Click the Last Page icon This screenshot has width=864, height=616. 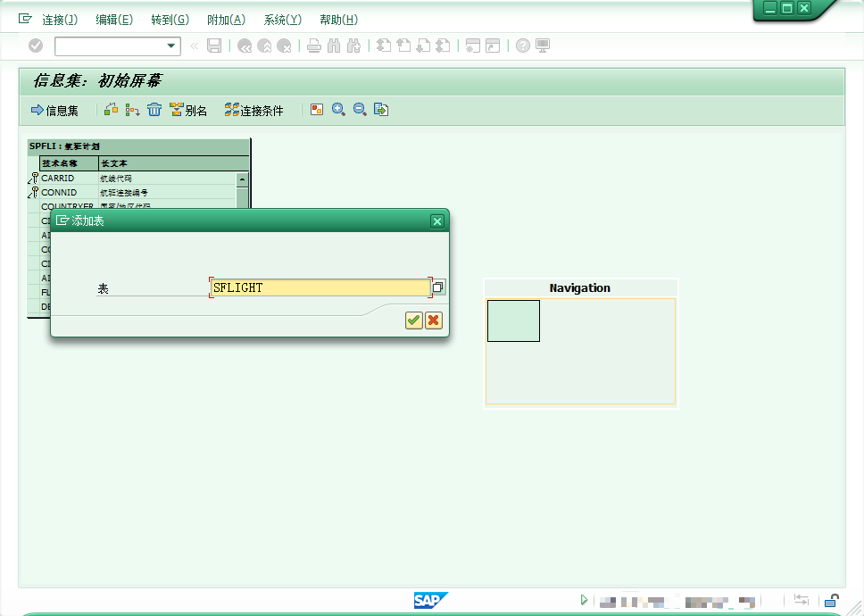[443, 46]
